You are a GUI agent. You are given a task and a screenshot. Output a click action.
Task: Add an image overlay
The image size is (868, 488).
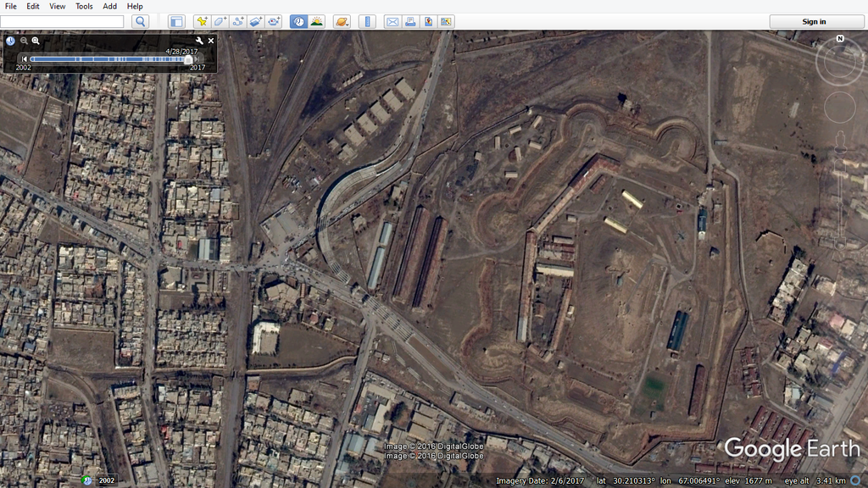[x=256, y=21]
